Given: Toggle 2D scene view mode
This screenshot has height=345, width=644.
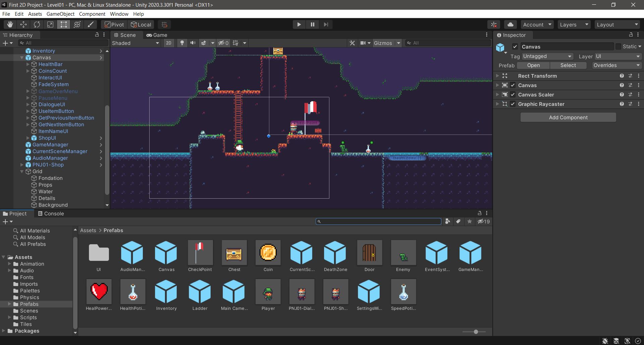Looking at the screenshot, I should click(169, 43).
